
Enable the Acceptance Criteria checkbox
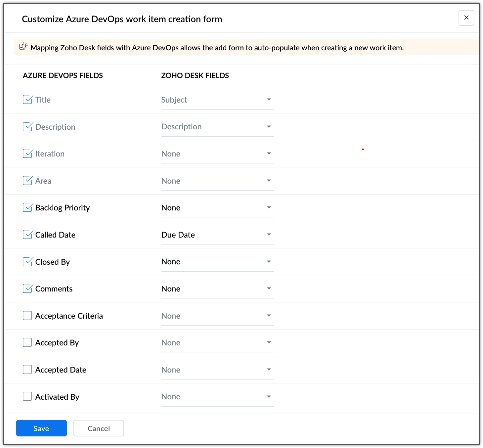[27, 316]
